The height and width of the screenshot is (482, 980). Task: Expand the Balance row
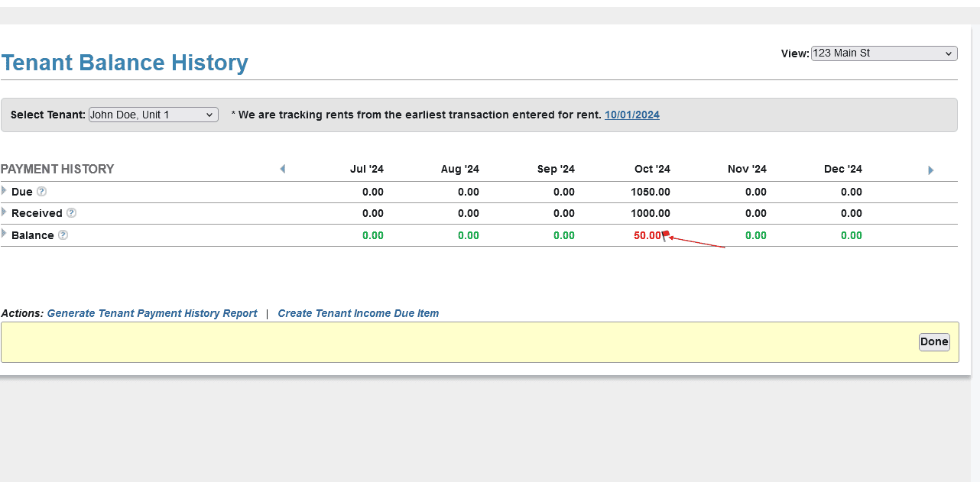tap(4, 234)
